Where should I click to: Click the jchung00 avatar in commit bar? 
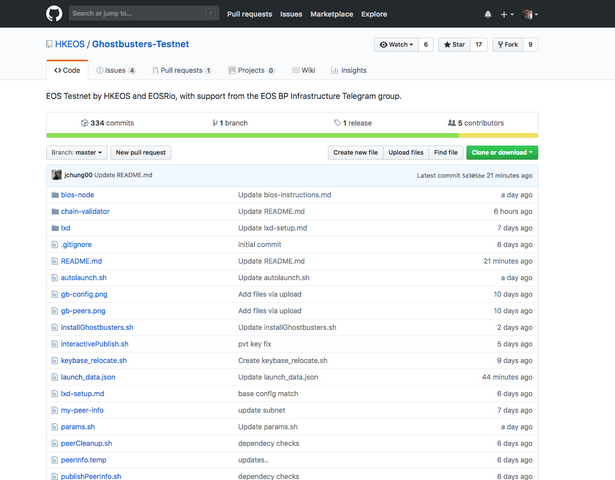coord(56,175)
